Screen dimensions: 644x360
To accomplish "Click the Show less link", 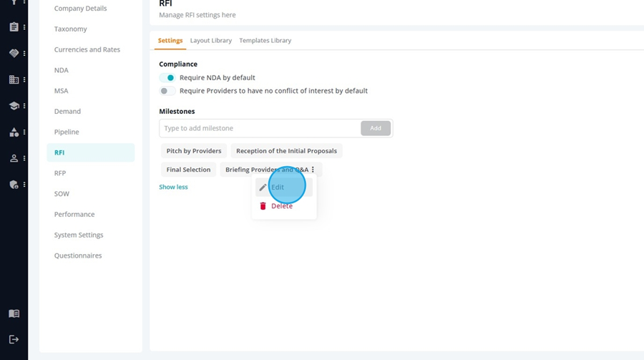I will coord(173,187).
